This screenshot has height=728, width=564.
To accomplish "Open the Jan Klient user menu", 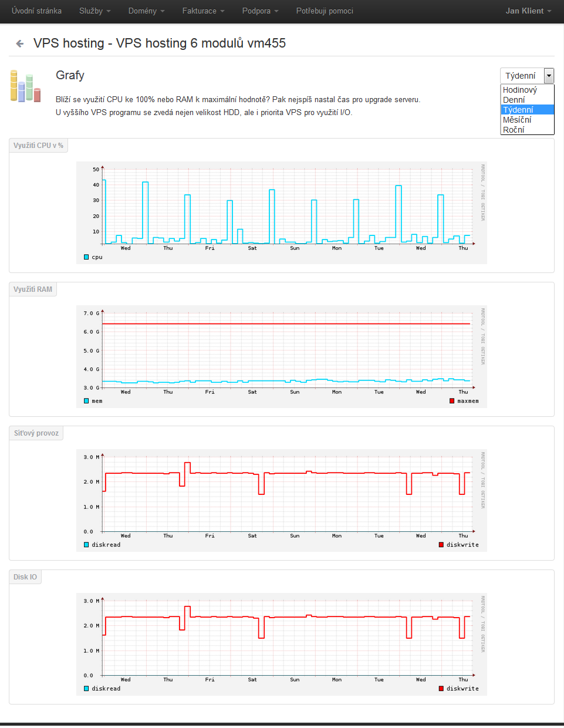I will click(528, 11).
